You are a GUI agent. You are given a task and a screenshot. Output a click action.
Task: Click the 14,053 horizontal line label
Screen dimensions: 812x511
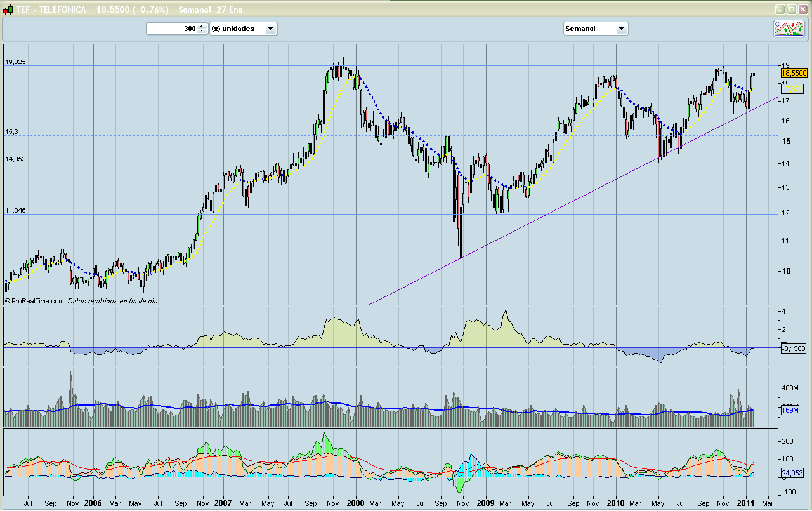[x=15, y=159]
